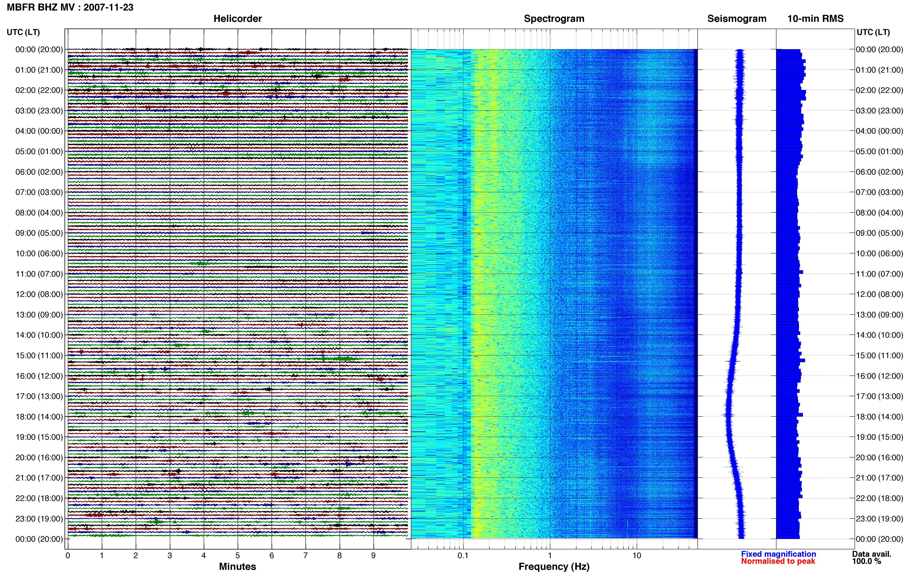924x578 pixels.
Task: Click the left 13:00 (09:00) time label
Action: [39, 315]
